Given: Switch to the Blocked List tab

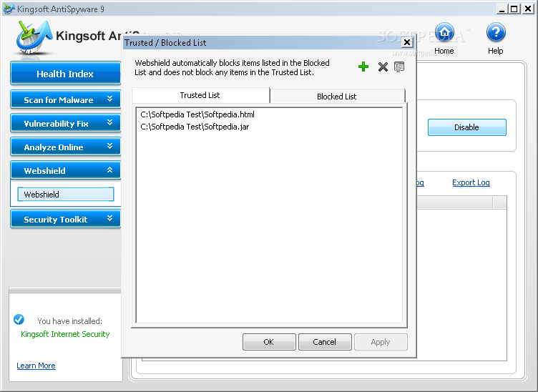Looking at the screenshot, I should point(337,97).
